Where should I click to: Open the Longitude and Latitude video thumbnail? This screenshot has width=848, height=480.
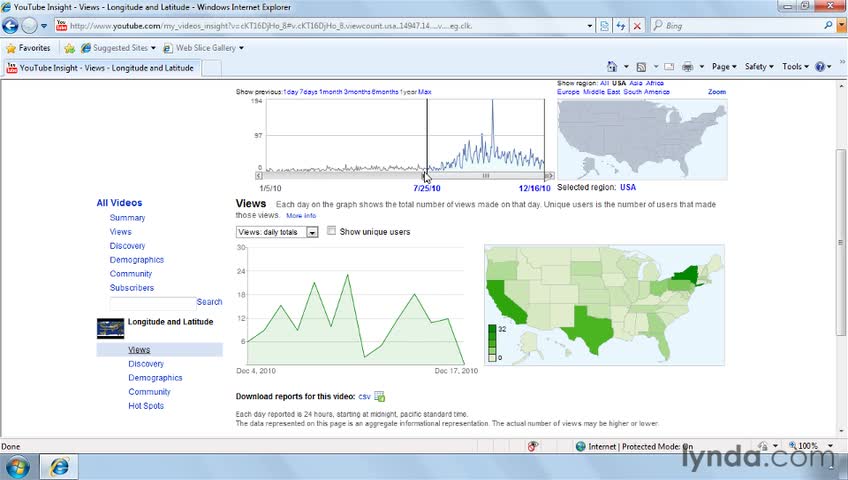[110, 329]
